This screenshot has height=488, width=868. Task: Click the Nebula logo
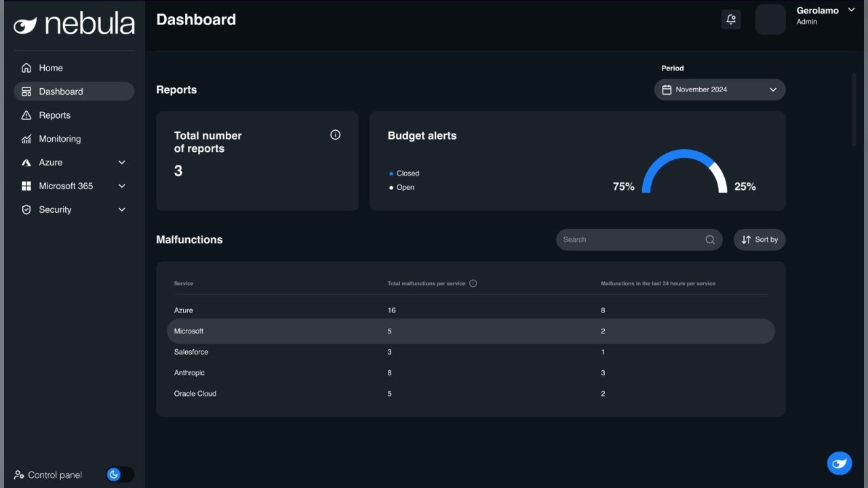[x=74, y=24]
